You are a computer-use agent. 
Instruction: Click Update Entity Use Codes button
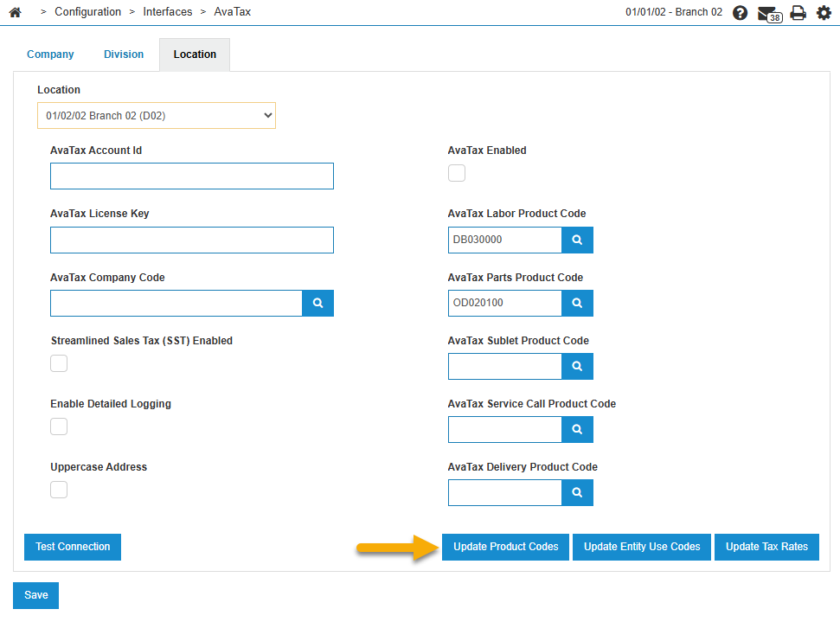(x=642, y=547)
